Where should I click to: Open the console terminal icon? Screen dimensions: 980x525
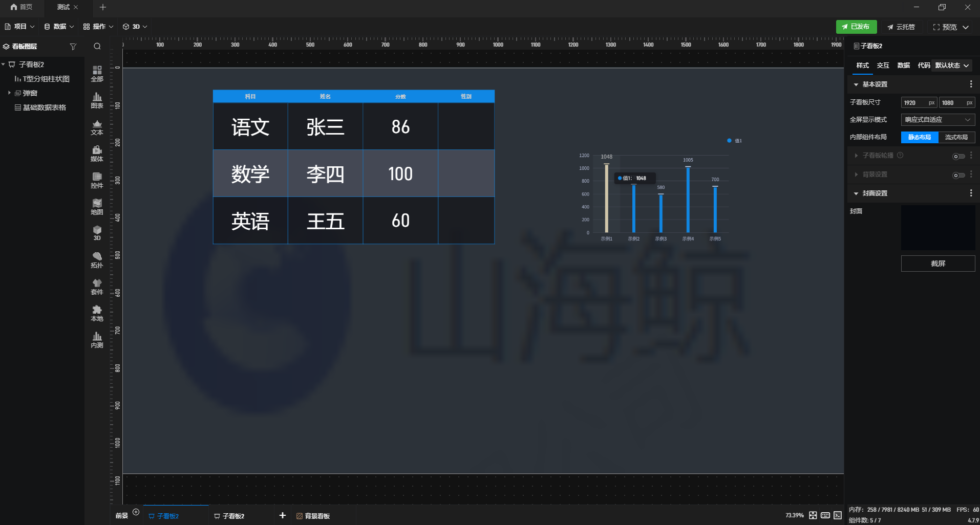[x=838, y=515]
